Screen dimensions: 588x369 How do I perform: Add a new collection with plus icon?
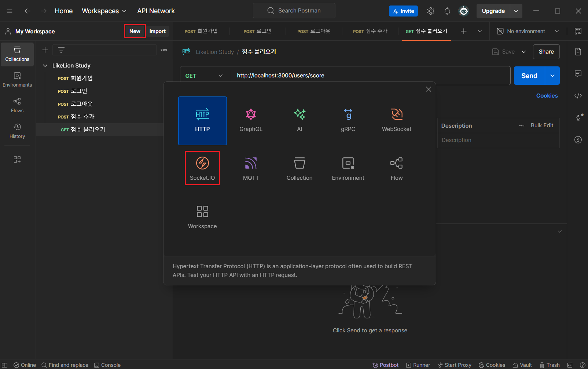45,50
